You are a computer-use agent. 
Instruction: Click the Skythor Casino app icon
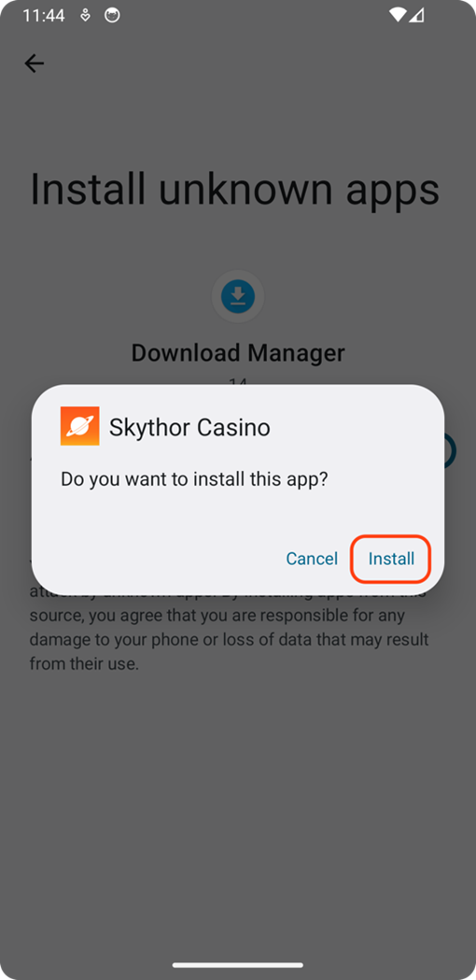(x=80, y=426)
